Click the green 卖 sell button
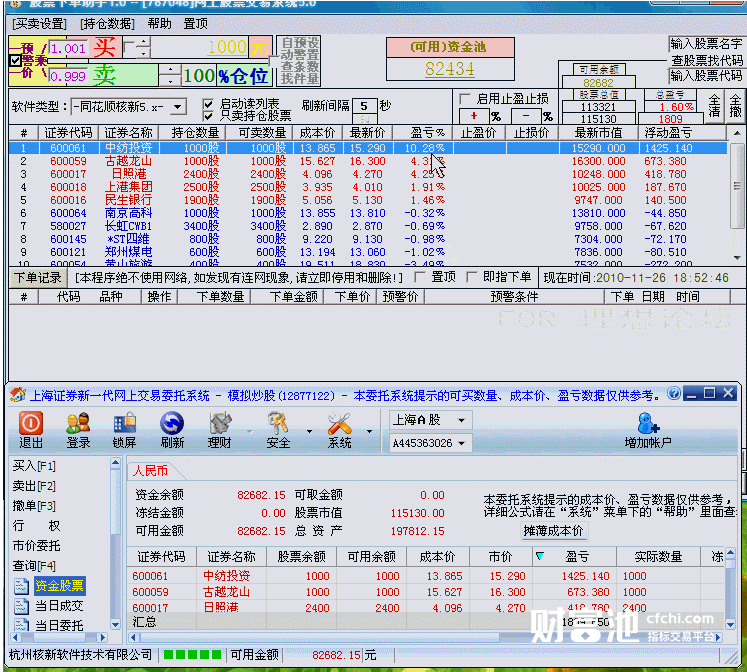The width and height of the screenshot is (747, 672). (104, 75)
